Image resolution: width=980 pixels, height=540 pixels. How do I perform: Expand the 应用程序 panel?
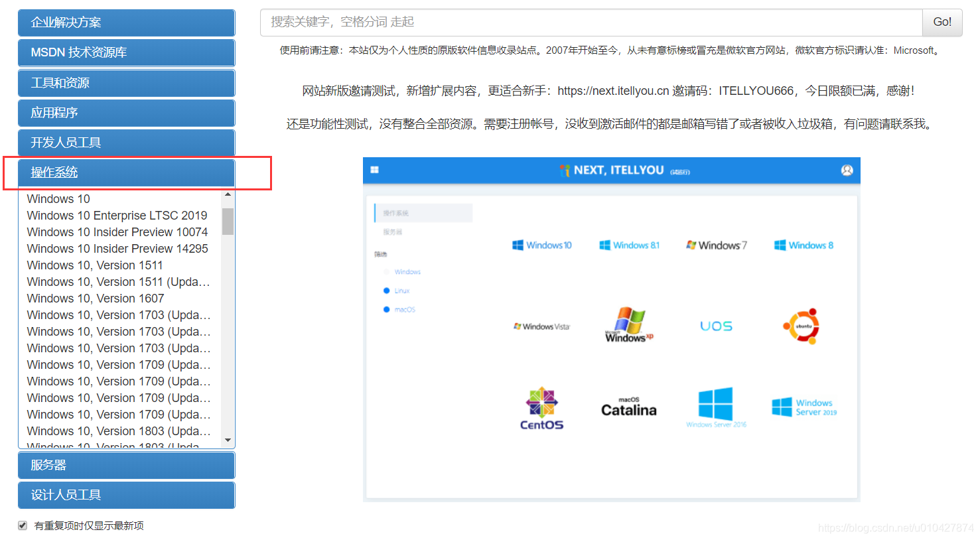(x=127, y=113)
